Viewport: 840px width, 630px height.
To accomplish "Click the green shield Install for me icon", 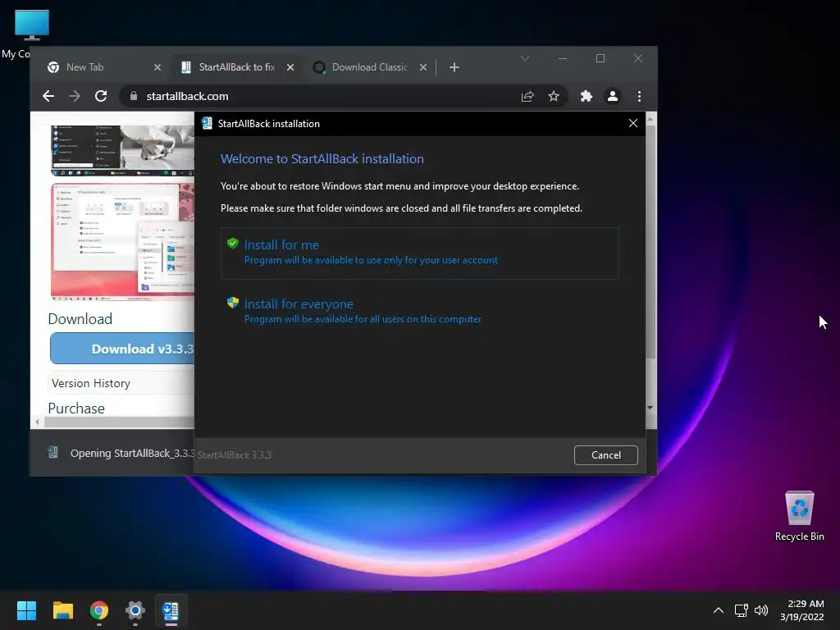I will point(232,244).
